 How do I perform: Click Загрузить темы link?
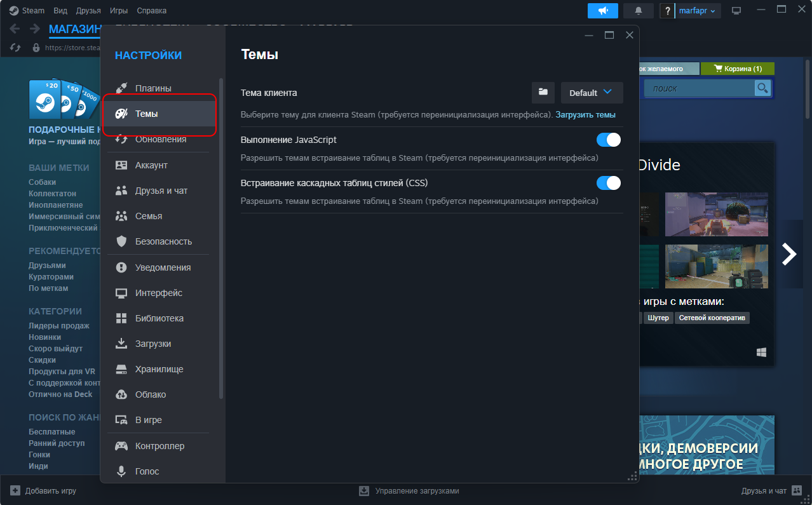pyautogui.click(x=586, y=115)
